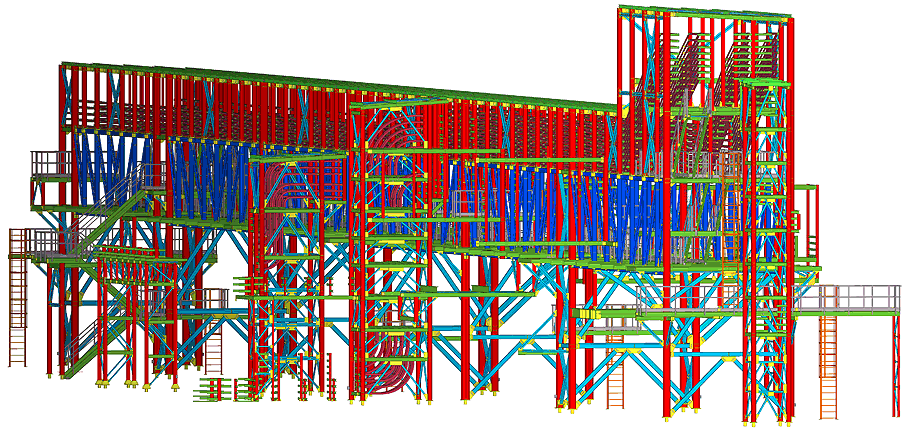Image resolution: width=914 pixels, height=428 pixels.
Task: Select the long green roof beam over main frame
Action: (x=338, y=86)
